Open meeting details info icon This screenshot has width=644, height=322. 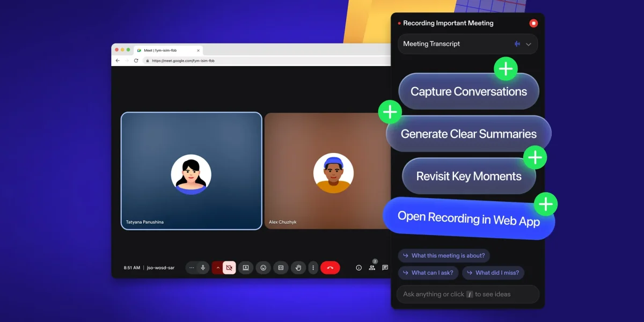pos(358,267)
